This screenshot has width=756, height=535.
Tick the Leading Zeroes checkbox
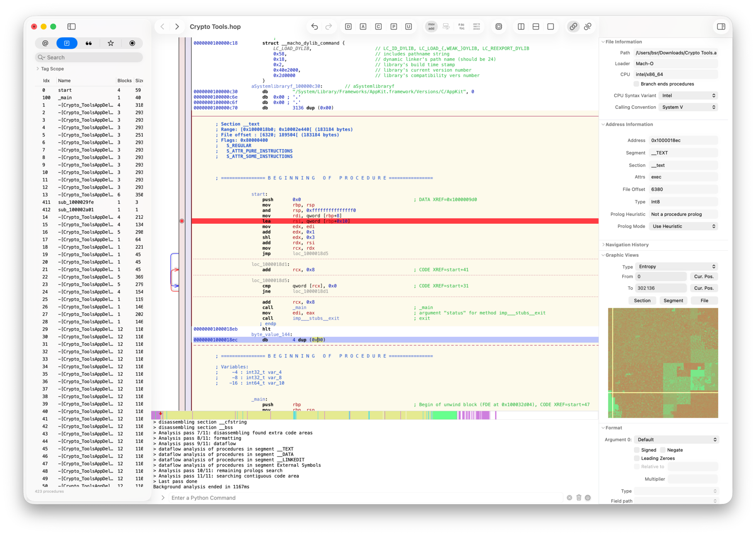click(x=637, y=458)
